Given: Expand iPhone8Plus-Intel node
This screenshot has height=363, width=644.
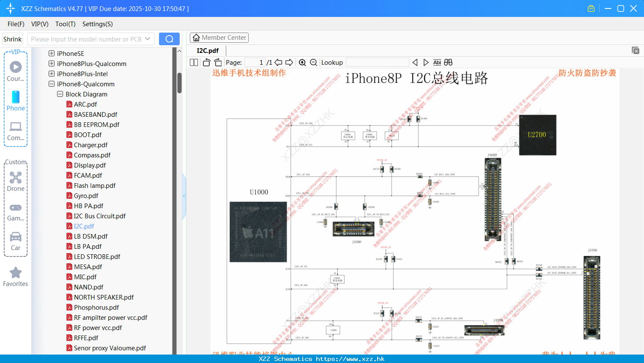Looking at the screenshot, I should (x=52, y=74).
